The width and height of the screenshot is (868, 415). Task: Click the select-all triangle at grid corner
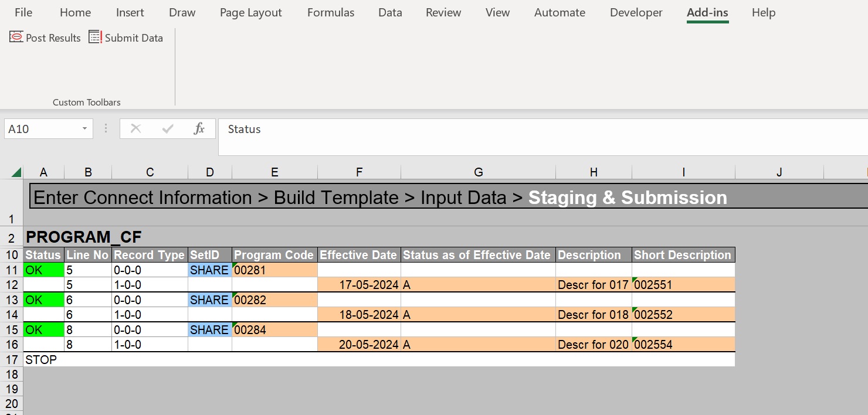tap(16, 172)
